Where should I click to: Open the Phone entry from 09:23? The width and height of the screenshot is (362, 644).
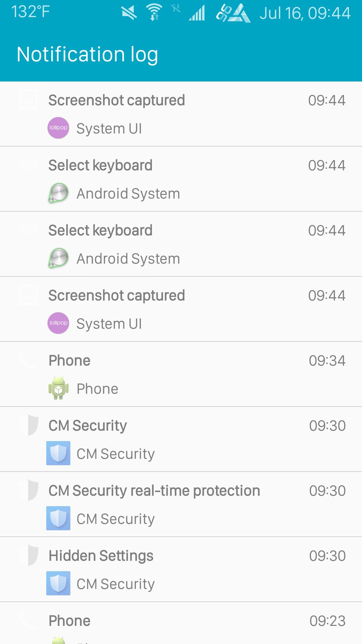tap(181, 623)
